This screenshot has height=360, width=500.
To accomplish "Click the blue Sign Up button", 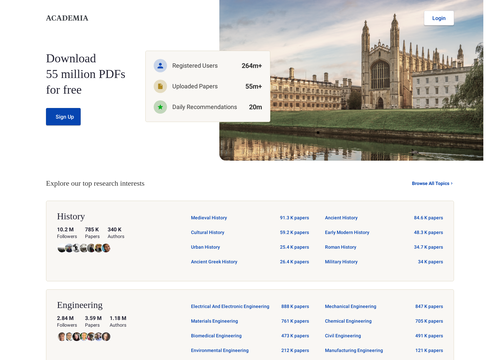I will coord(63,117).
